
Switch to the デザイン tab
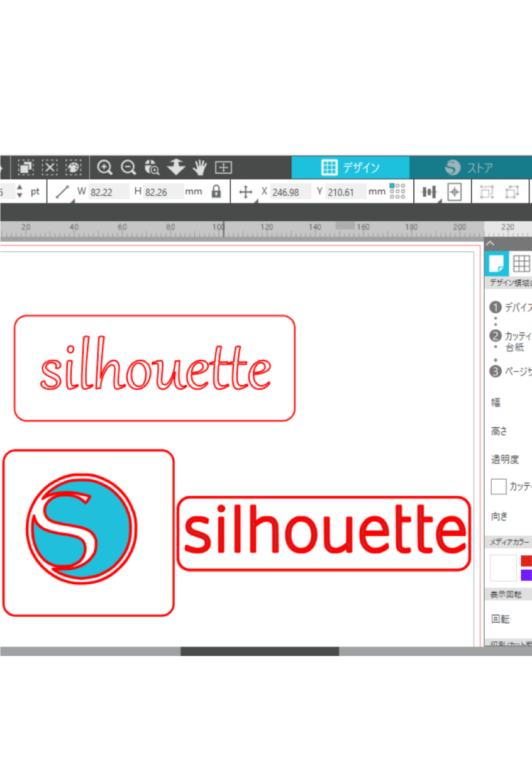coord(350,167)
